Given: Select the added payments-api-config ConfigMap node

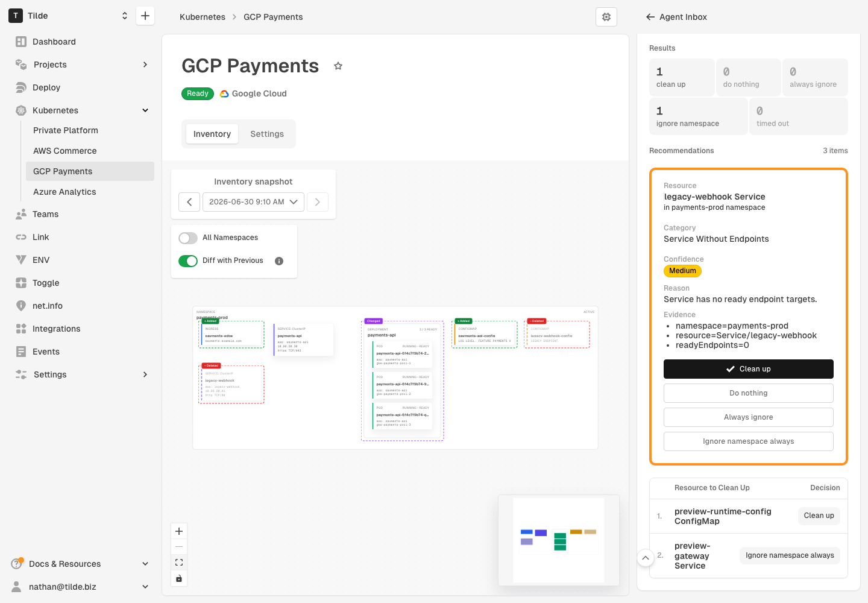Looking at the screenshot, I should pyautogui.click(x=485, y=335).
